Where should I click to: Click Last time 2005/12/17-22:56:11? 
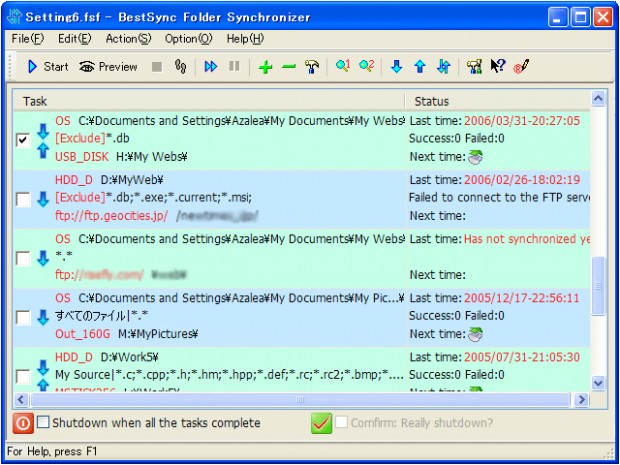[494, 298]
